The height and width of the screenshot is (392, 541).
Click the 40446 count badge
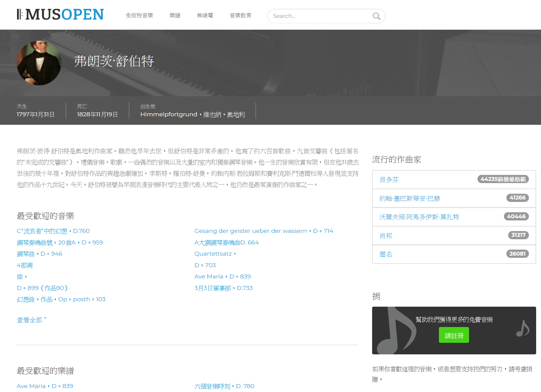tap(516, 216)
